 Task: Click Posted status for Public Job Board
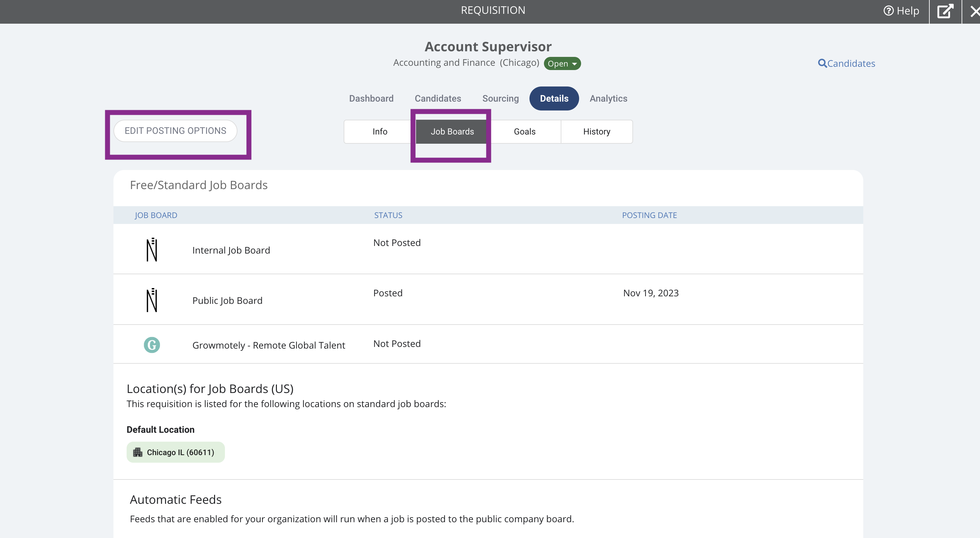click(x=388, y=293)
